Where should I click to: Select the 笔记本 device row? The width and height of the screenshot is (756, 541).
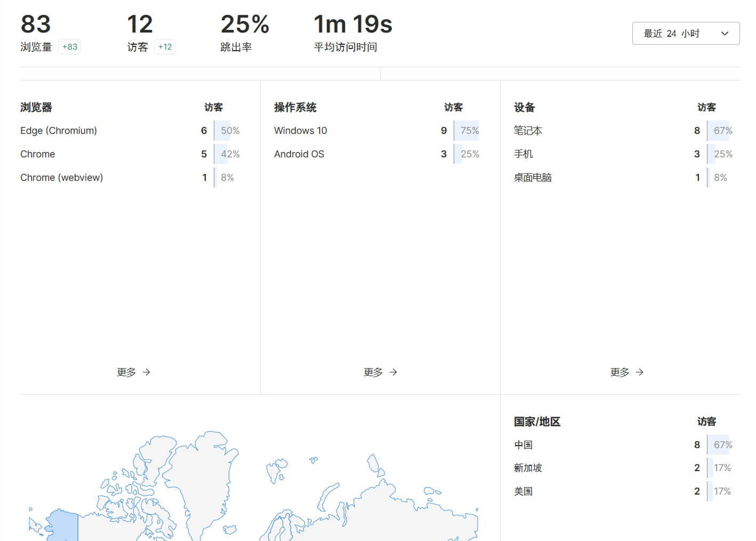pos(527,131)
